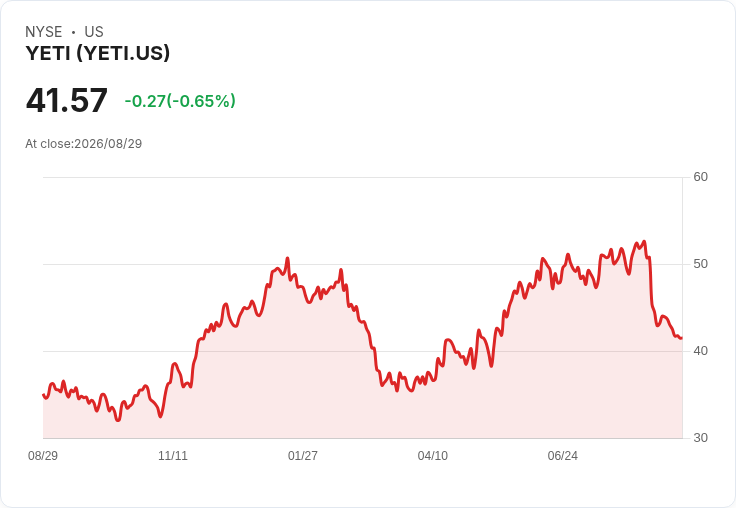The width and height of the screenshot is (736, 508).
Task: Click the 08/29 date axis label
Action: (43, 455)
